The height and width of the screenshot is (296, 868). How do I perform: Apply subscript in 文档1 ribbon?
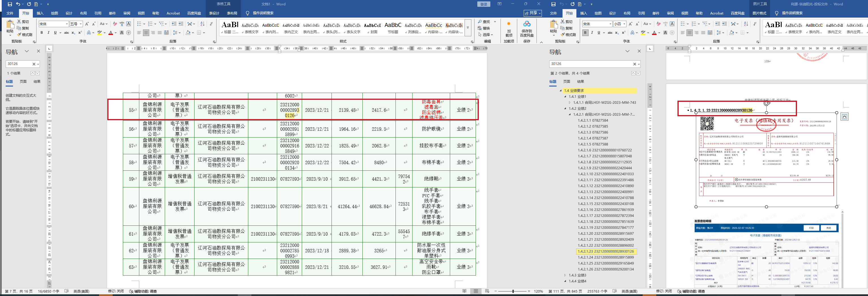(x=74, y=33)
